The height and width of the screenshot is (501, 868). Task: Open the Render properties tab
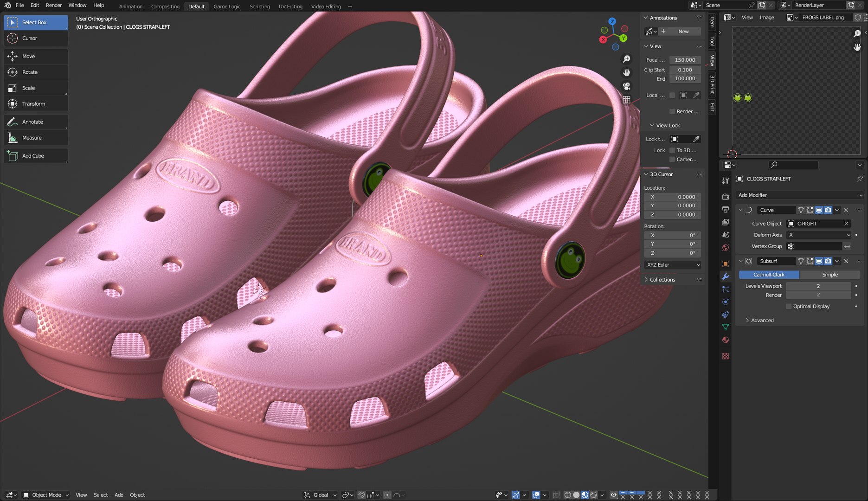click(726, 197)
